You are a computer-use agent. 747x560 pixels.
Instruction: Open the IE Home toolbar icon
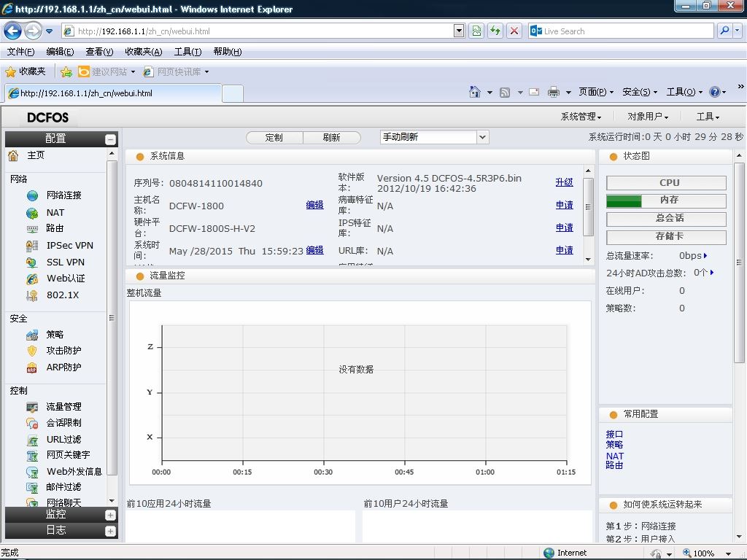pyautogui.click(x=474, y=92)
